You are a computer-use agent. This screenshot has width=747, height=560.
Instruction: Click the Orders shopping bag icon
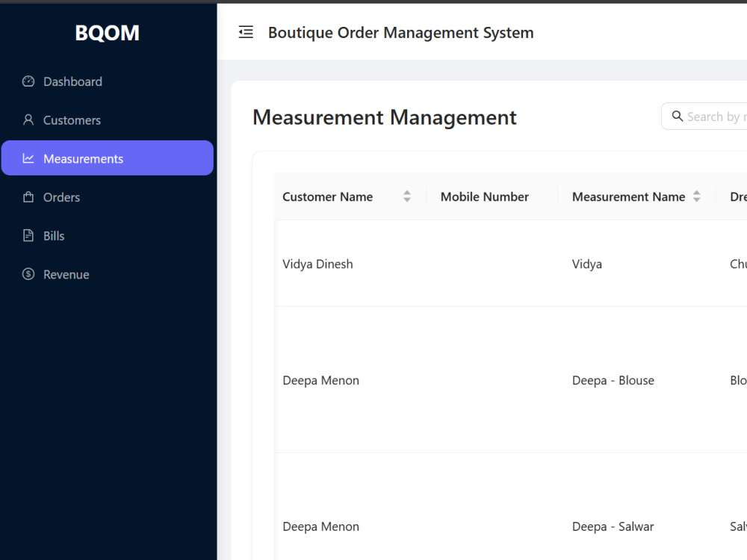pyautogui.click(x=28, y=197)
